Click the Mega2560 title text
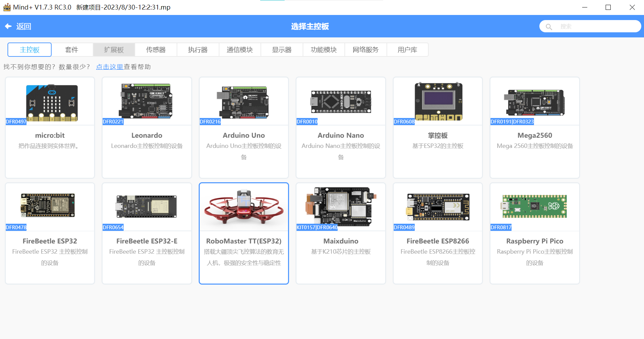644x339 pixels. point(535,135)
